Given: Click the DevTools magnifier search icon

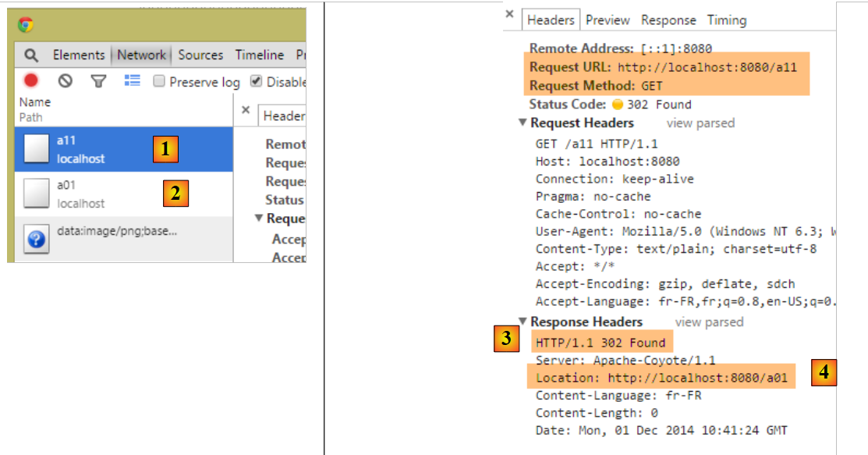Looking at the screenshot, I should [x=30, y=55].
